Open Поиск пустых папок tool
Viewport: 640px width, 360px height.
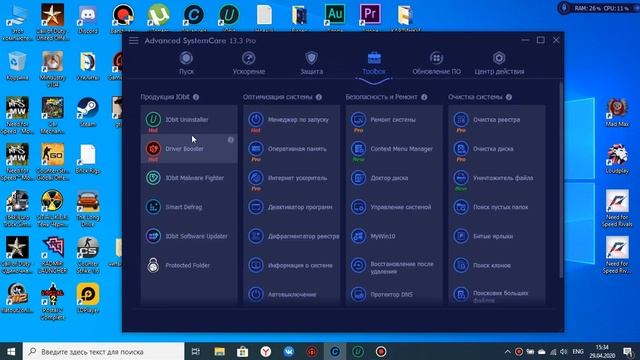(497, 207)
